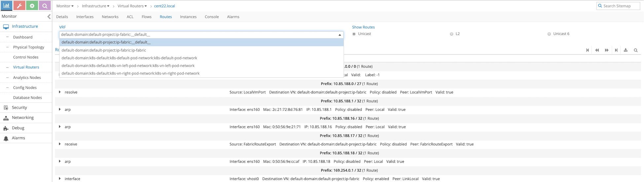The image size is (644, 182).
Task: Choose ip-fabric:ip-fabric VRF option
Action: 201,50
